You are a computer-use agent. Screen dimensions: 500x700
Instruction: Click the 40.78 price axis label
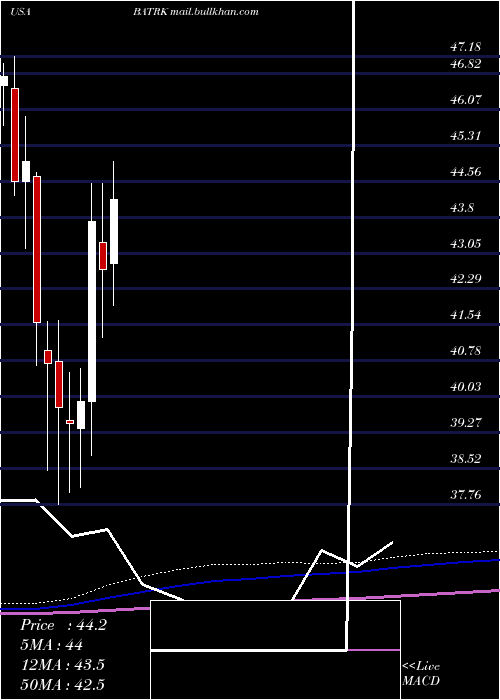click(466, 351)
